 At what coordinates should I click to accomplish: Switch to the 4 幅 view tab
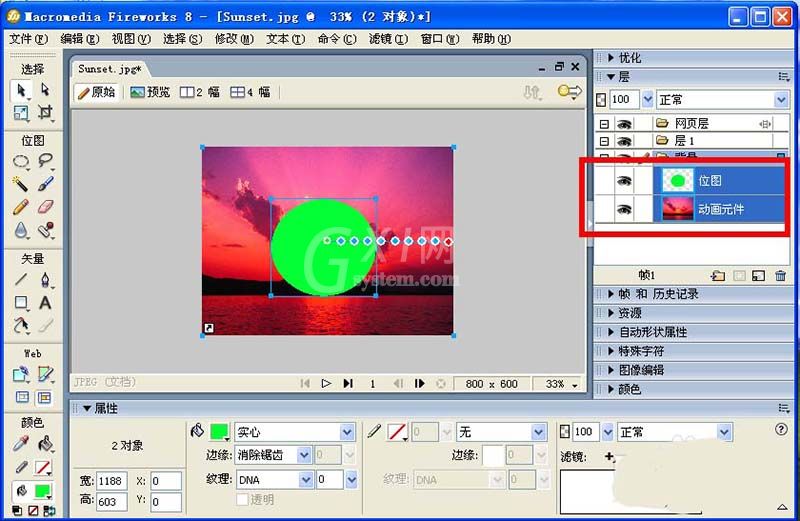point(250,92)
